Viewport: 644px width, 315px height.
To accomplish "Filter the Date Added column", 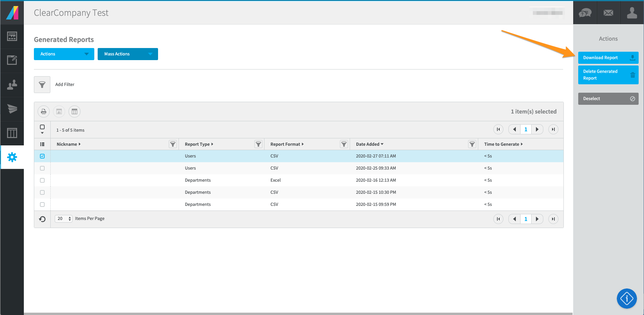I will (472, 144).
